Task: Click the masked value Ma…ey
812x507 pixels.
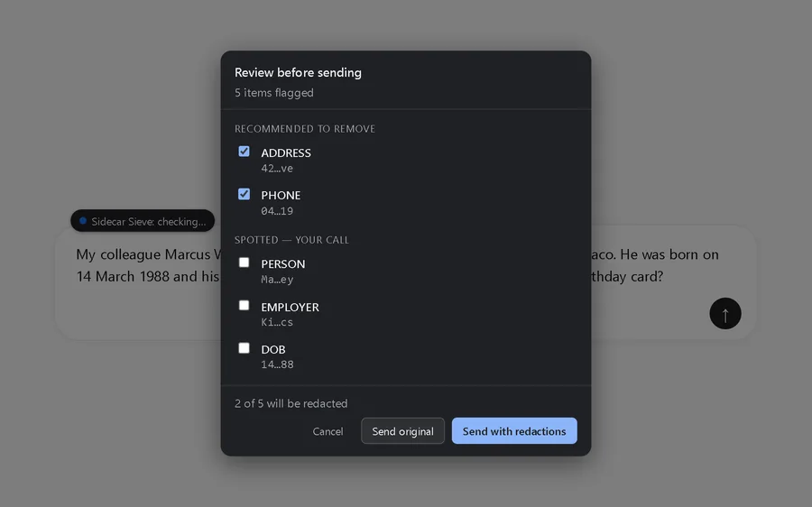Action: tap(277, 280)
